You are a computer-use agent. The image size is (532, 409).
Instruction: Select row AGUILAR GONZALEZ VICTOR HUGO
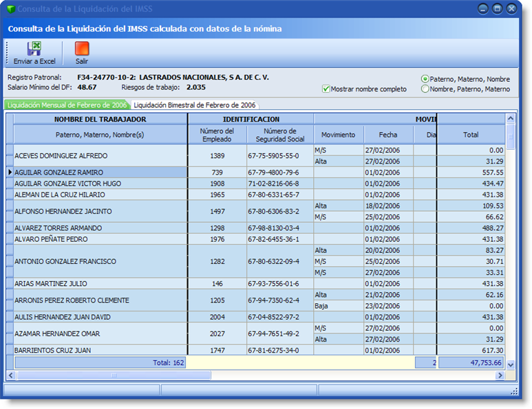point(100,184)
